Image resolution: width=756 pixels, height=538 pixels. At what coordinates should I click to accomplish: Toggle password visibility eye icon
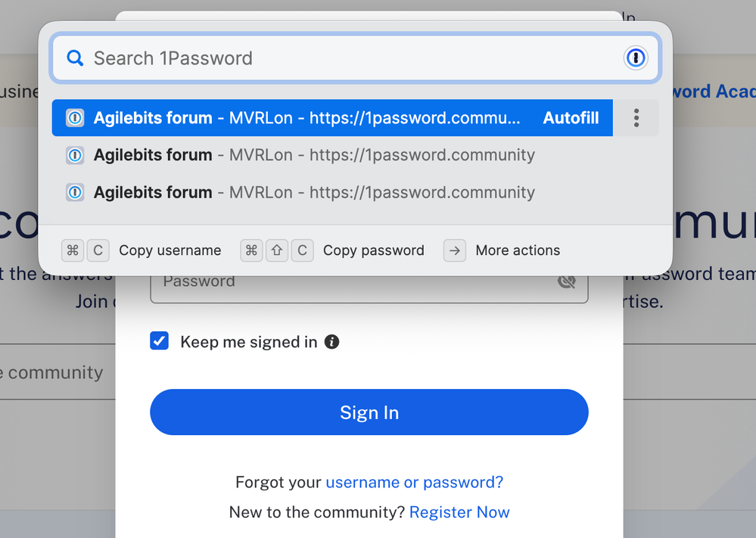(x=566, y=281)
